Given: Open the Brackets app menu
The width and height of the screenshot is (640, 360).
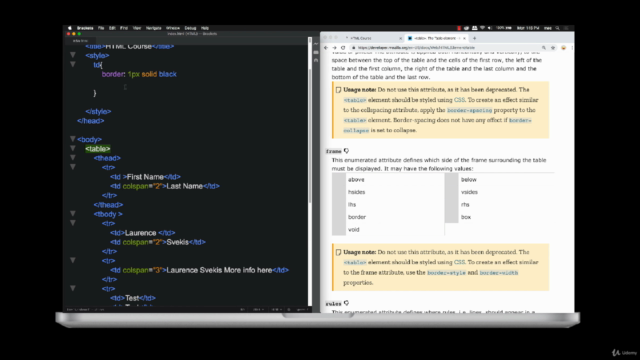Looking at the screenshot, I should (85, 28).
